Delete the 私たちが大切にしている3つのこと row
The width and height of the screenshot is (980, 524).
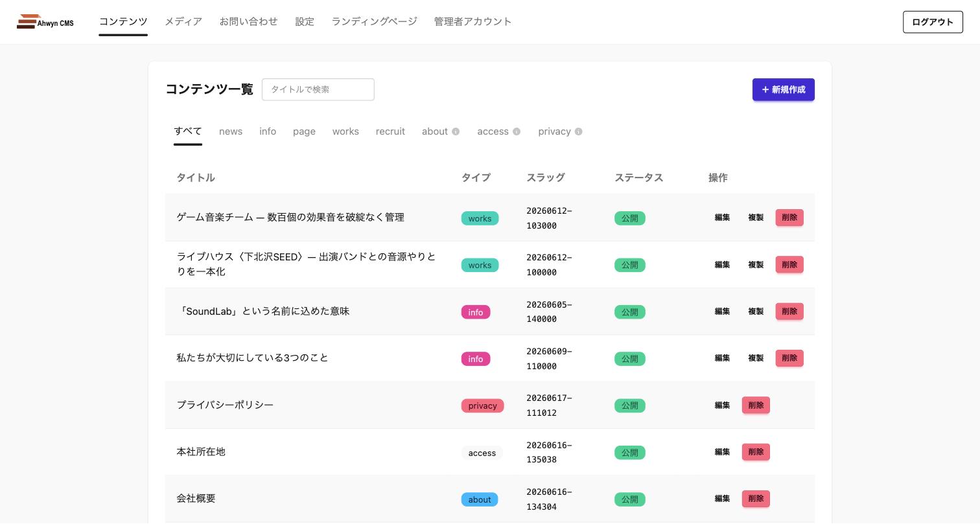pos(789,358)
